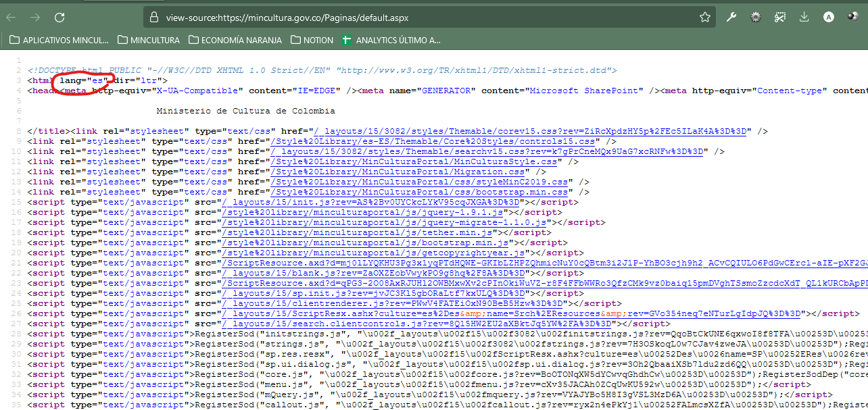Show browser downloads
The width and height of the screenshot is (868, 410).
pos(804,17)
